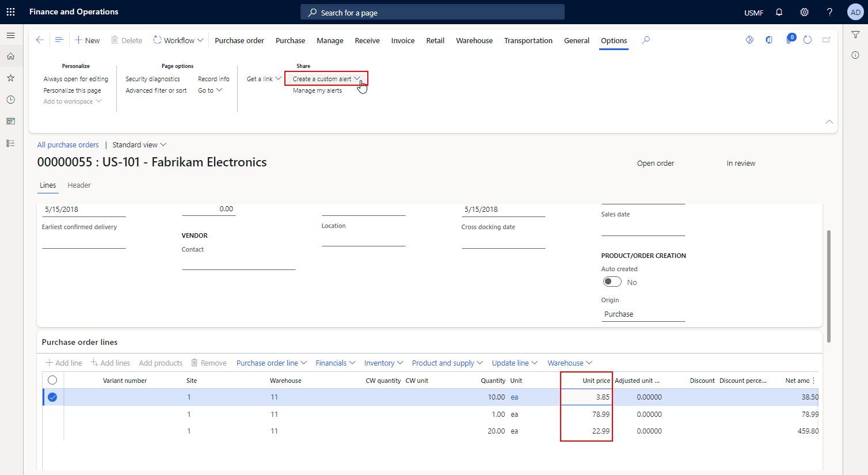The image size is (868, 475).
Task: Expand the Update line menu
Action: [515, 363]
